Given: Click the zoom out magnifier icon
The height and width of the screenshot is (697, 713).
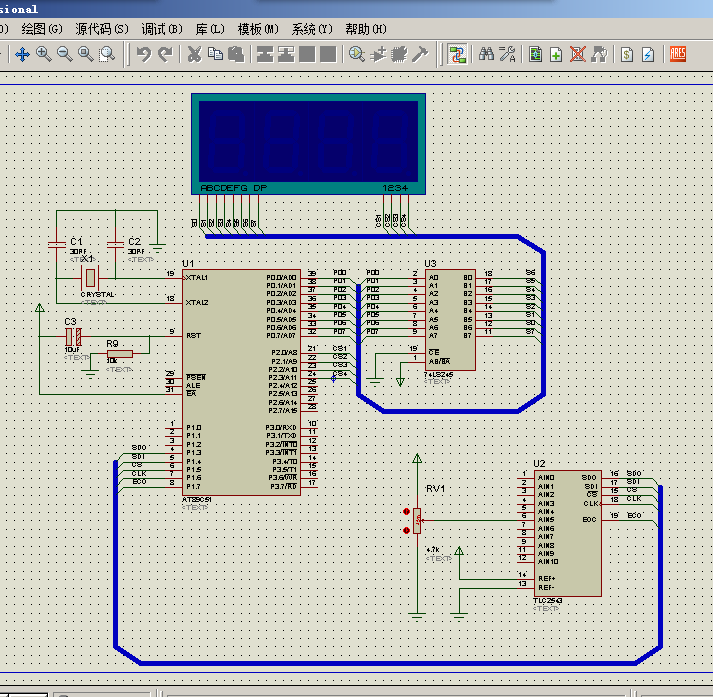Looking at the screenshot, I should point(65,55).
